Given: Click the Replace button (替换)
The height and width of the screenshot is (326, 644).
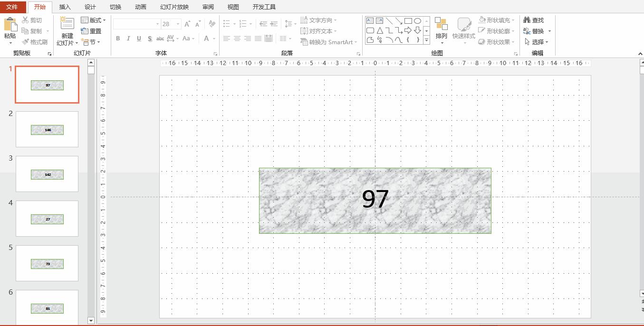Looking at the screenshot, I should (536, 30).
